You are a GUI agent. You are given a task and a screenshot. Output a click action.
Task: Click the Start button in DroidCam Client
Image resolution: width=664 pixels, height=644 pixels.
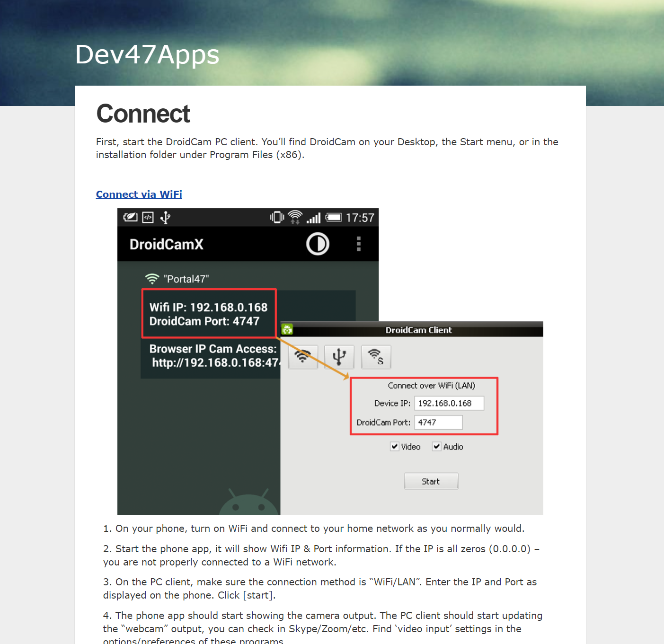(431, 481)
